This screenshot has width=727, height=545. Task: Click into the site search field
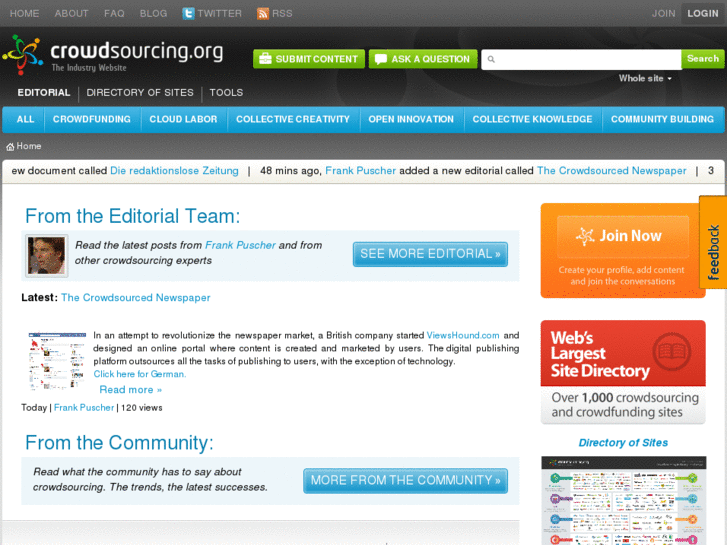581,59
